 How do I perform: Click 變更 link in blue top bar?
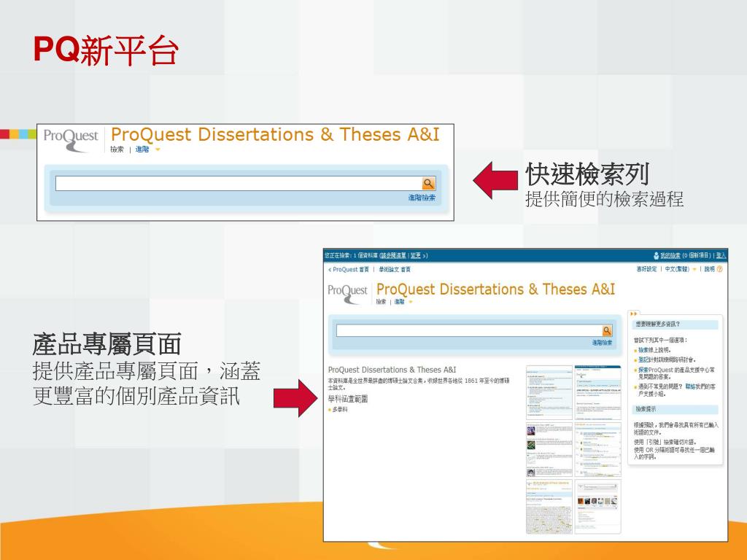(x=415, y=256)
